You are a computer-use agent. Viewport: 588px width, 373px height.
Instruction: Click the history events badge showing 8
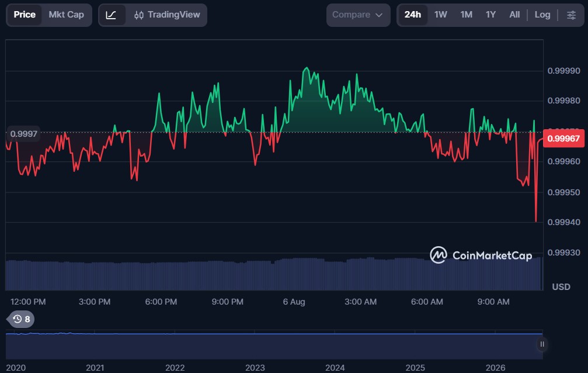[22, 319]
